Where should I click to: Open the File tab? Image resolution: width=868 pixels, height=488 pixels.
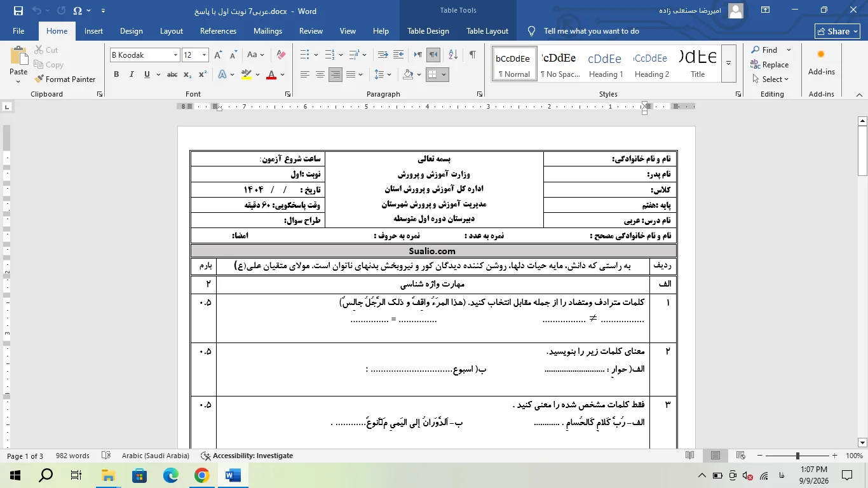click(18, 31)
